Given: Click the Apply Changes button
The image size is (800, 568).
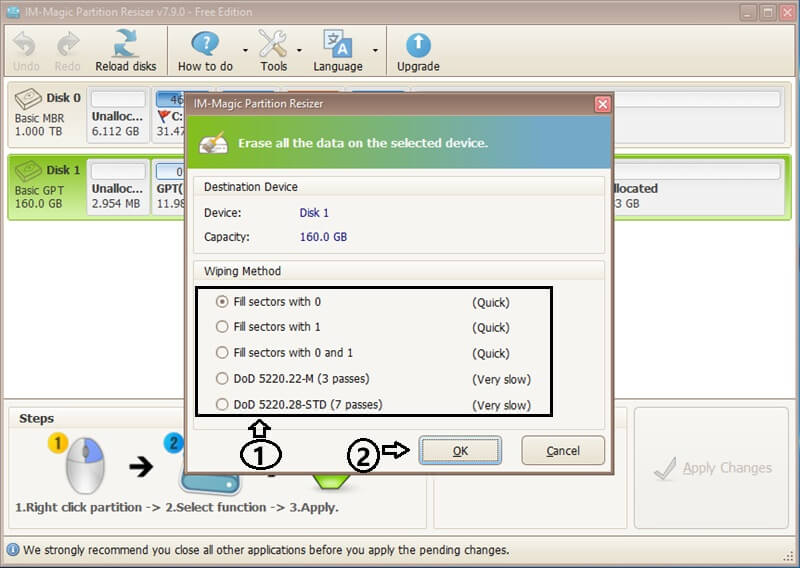Looking at the screenshot, I should pyautogui.click(x=712, y=468).
